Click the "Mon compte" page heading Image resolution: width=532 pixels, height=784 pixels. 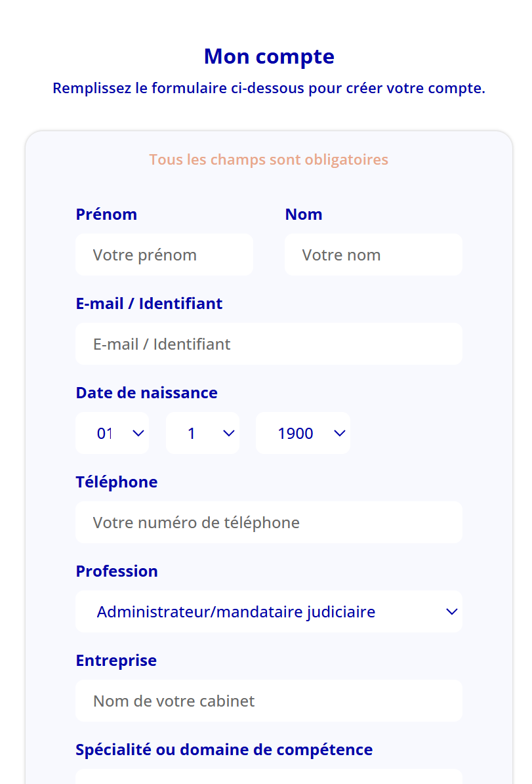tap(269, 56)
